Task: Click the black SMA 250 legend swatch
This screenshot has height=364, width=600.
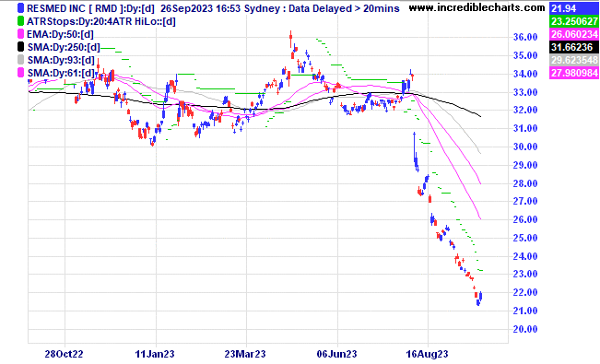Action: click(x=20, y=47)
